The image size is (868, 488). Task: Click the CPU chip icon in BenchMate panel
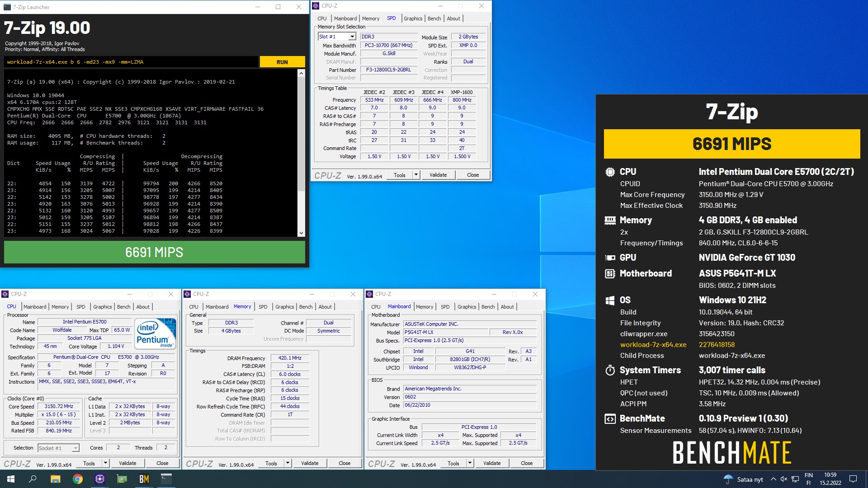pyautogui.click(x=610, y=172)
